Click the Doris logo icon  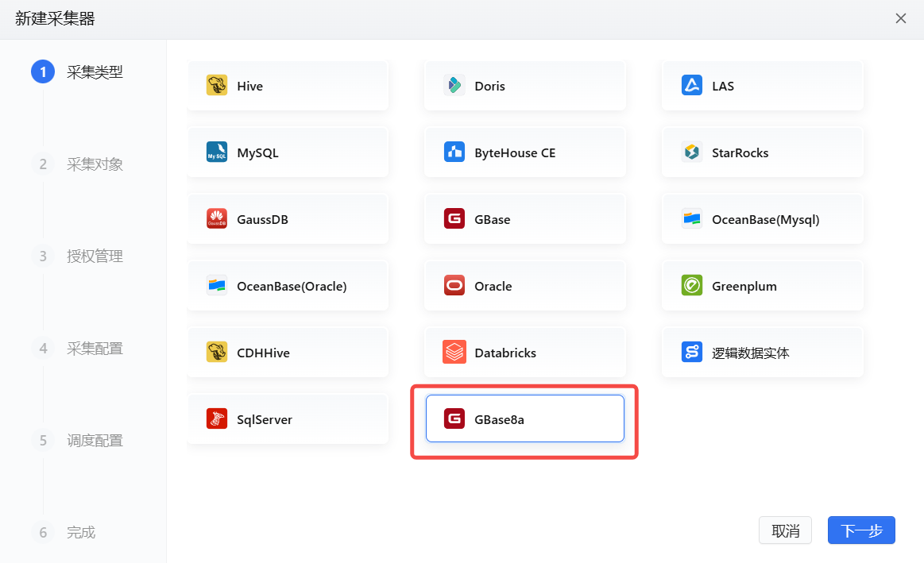point(454,86)
